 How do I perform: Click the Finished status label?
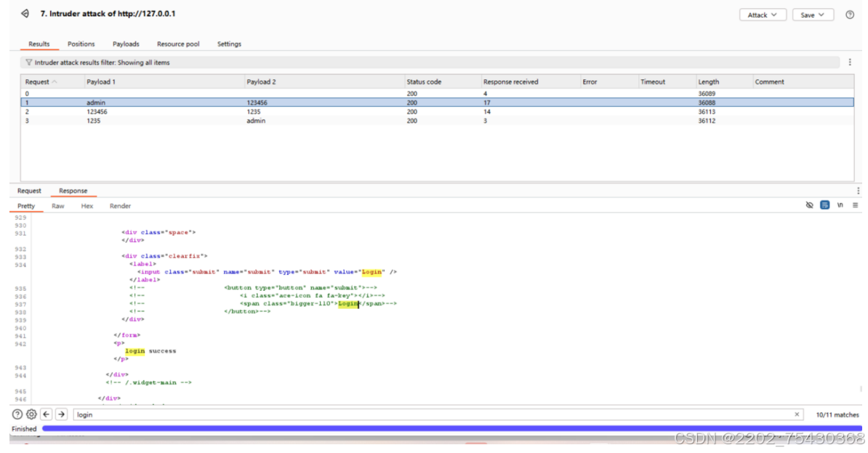tap(24, 429)
